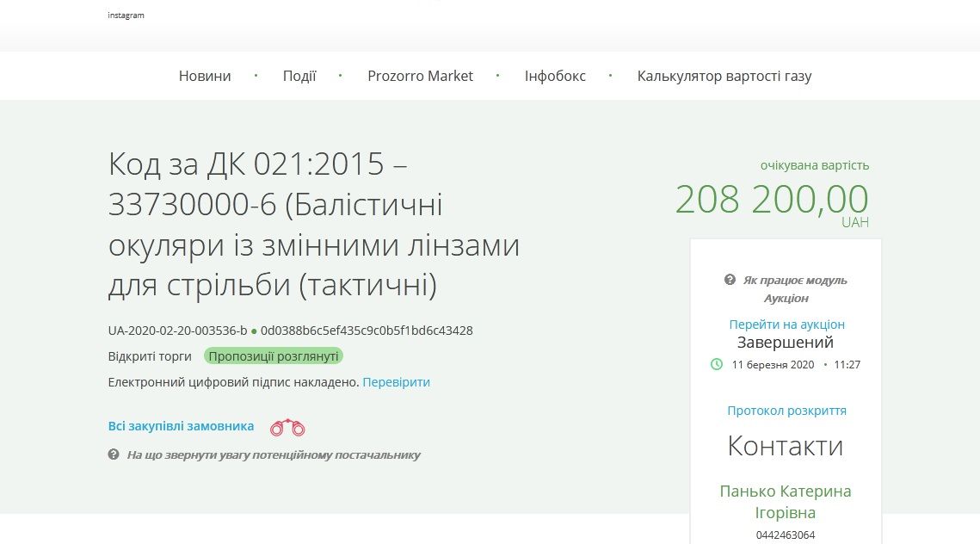Image resolution: width=980 pixels, height=544 pixels.
Task: Click the question mark icon beside На що звернути увагу
Action: click(113, 454)
